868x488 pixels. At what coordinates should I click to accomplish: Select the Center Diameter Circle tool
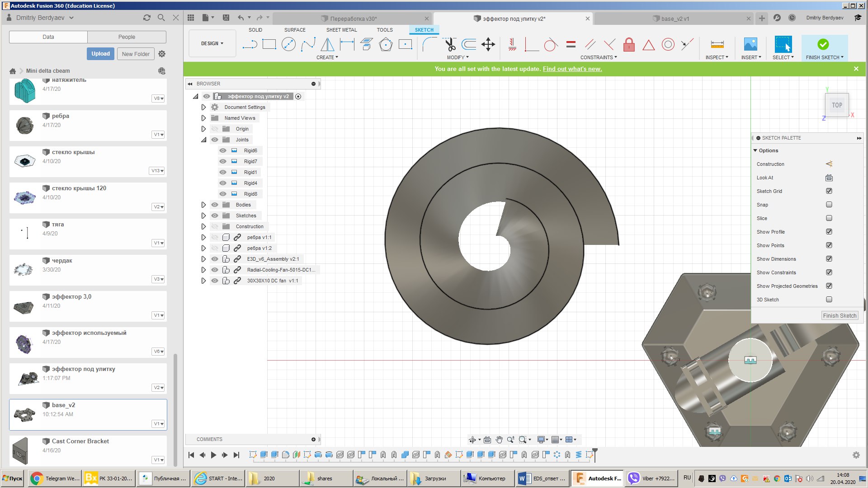click(x=288, y=44)
